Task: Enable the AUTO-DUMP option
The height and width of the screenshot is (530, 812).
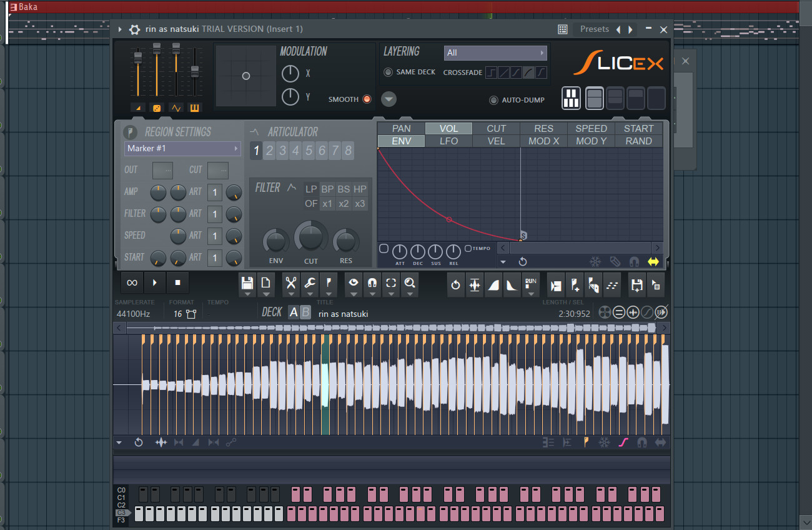Action: tap(493, 100)
